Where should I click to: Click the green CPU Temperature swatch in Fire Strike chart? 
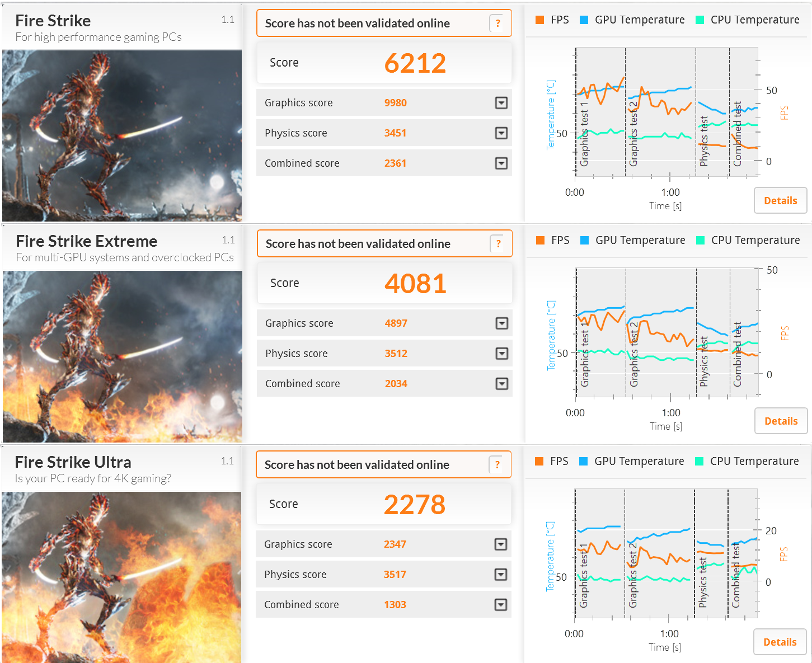(700, 20)
